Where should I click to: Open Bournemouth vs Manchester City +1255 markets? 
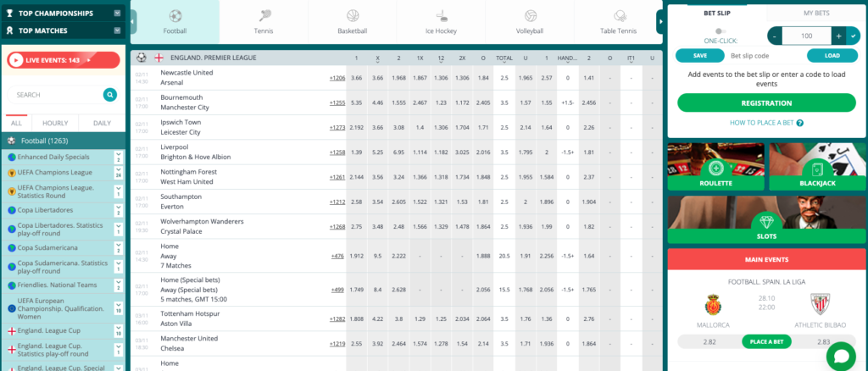pyautogui.click(x=337, y=102)
